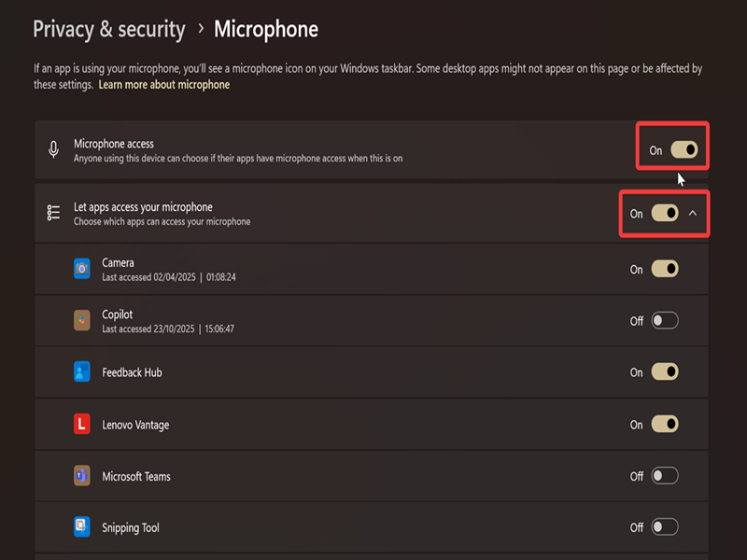This screenshot has height=560, width=747.
Task: Disable Let apps access your microphone toggle
Action: [665, 213]
